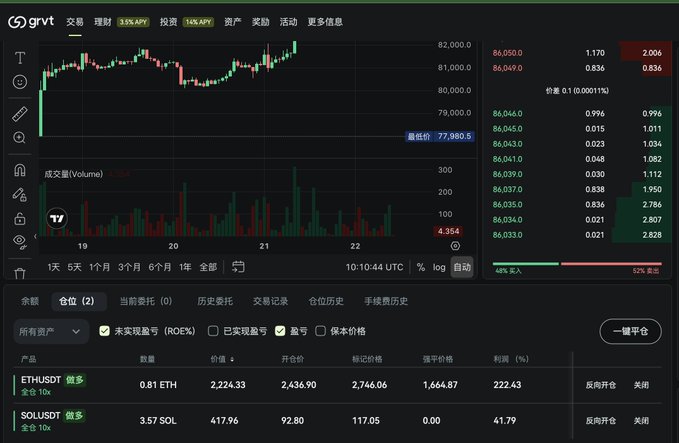The width and height of the screenshot is (679, 443).
Task: Click the SOLUSDT product name
Action: point(40,415)
